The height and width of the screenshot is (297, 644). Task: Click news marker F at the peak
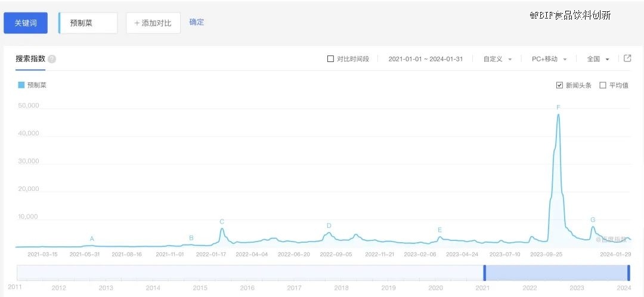point(558,107)
